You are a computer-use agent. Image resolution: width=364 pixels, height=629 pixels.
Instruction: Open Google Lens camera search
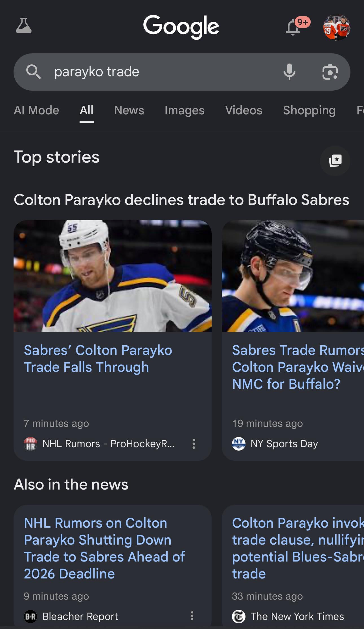[330, 72]
